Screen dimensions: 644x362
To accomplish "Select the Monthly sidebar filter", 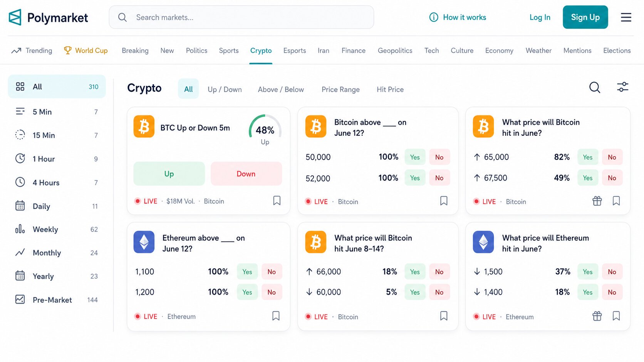I will pyautogui.click(x=57, y=253).
